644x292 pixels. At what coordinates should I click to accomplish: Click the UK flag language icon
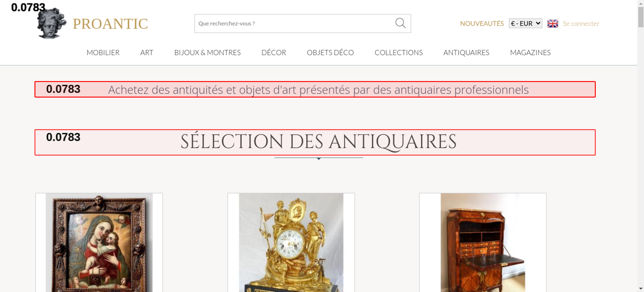pyautogui.click(x=553, y=23)
